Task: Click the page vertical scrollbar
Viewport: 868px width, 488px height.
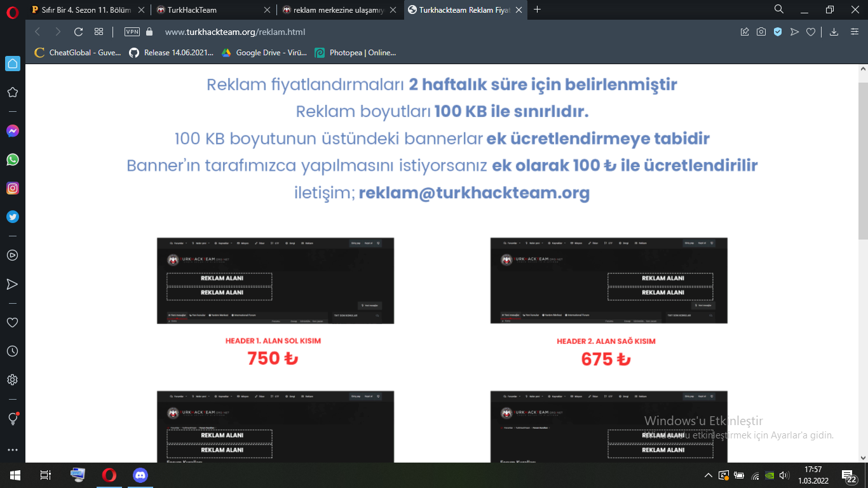Action: tap(863, 160)
